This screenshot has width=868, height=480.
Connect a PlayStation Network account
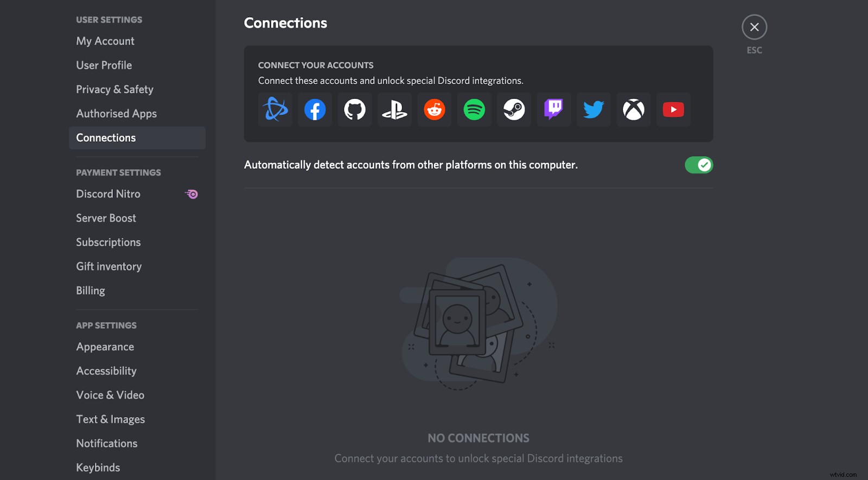[x=394, y=110]
